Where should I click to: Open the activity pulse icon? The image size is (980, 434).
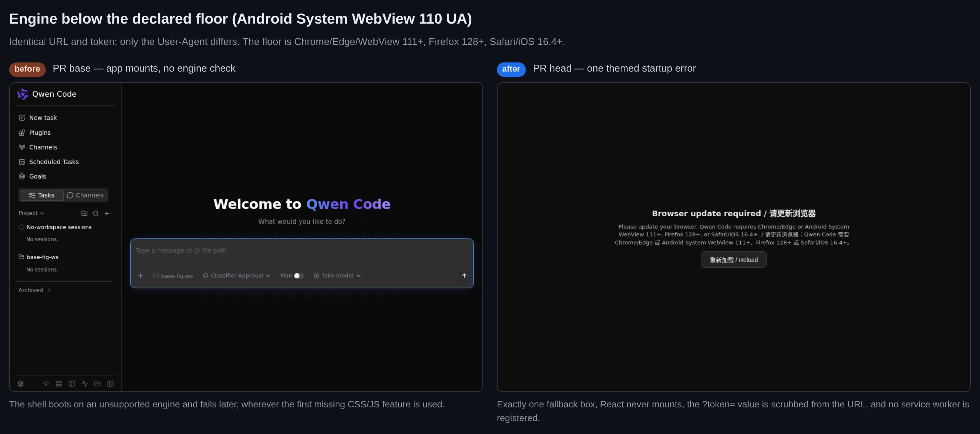(x=85, y=384)
